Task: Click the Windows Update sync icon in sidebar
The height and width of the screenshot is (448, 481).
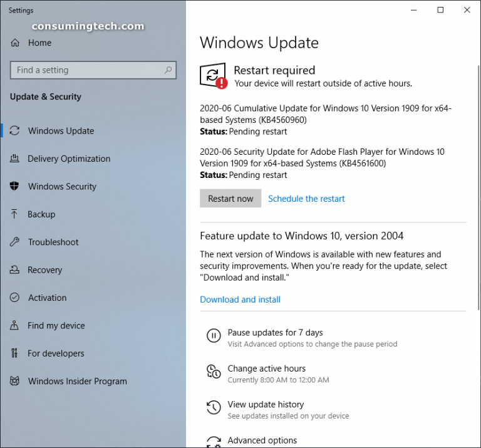Action: [x=14, y=131]
